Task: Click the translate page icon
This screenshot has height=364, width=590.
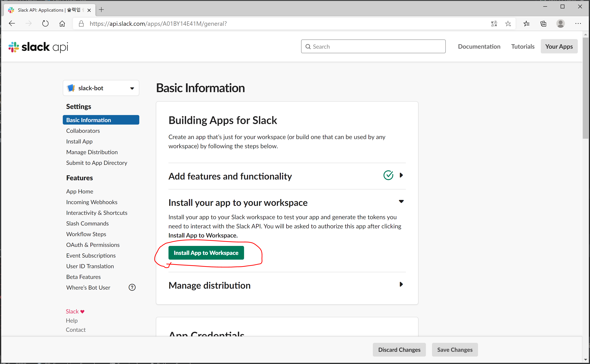Action: (x=494, y=24)
